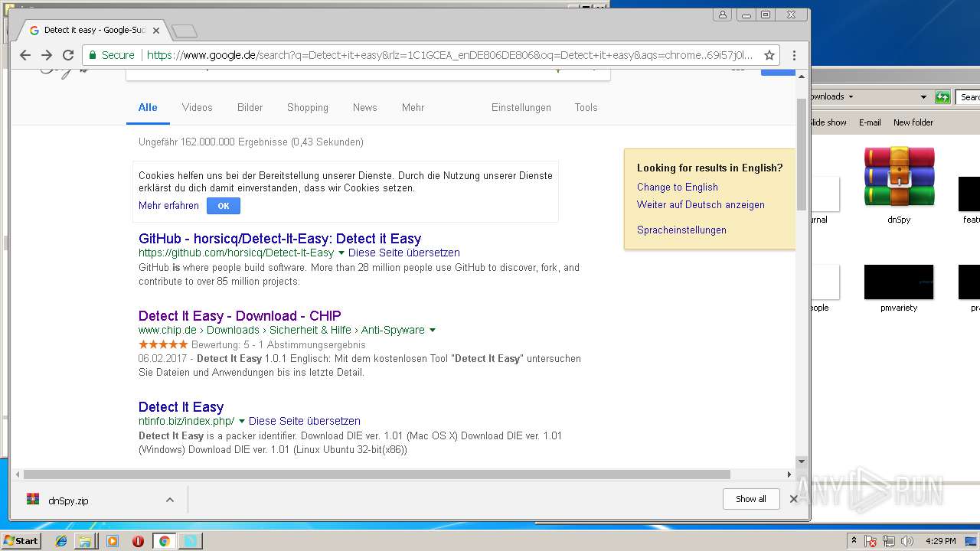
Task: Open the Windows Start menu
Action: coord(21,541)
